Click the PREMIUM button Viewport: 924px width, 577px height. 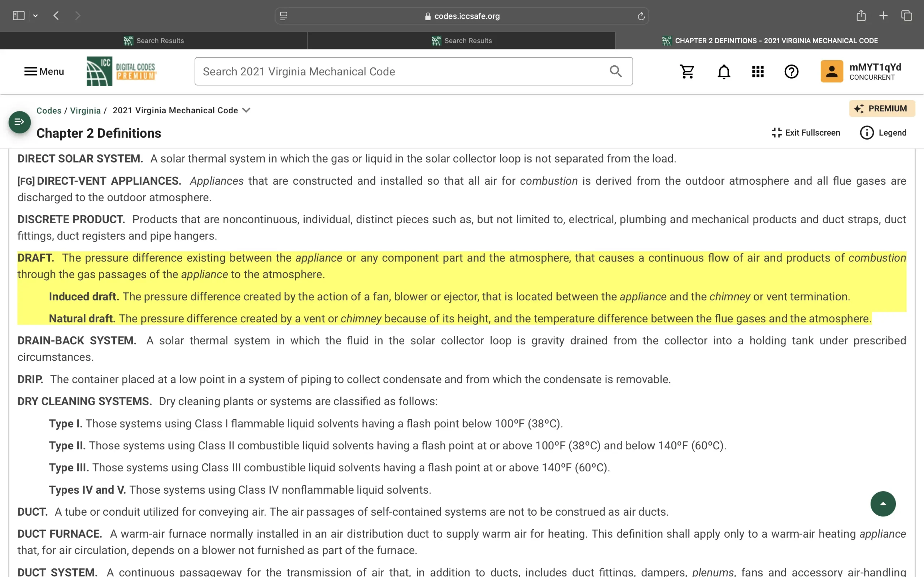pos(882,109)
